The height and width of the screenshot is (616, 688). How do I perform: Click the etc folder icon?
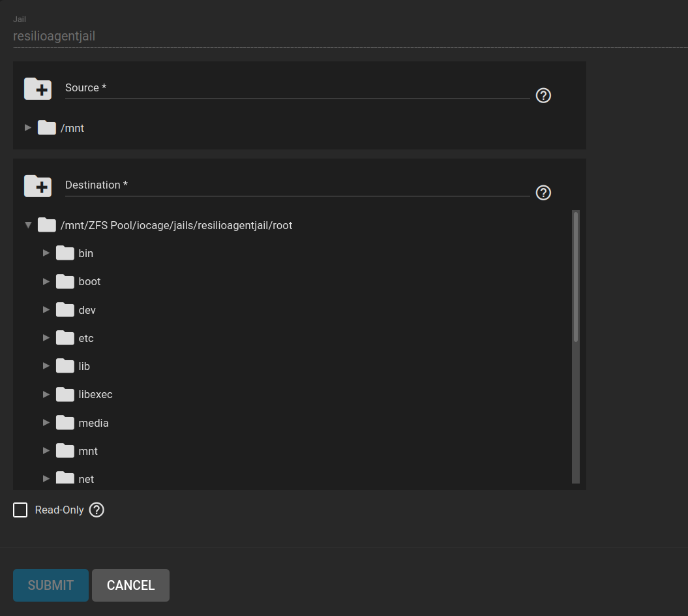(x=65, y=338)
